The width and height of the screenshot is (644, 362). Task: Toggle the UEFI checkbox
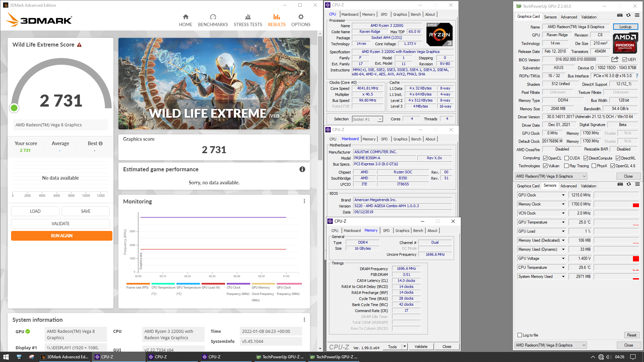click(x=625, y=60)
